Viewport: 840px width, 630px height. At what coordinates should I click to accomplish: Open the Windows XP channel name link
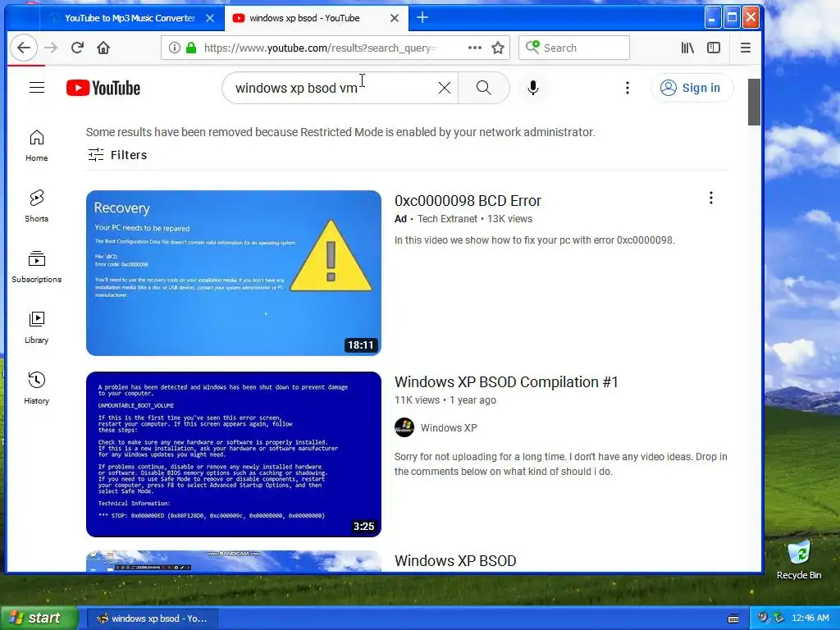(449, 428)
